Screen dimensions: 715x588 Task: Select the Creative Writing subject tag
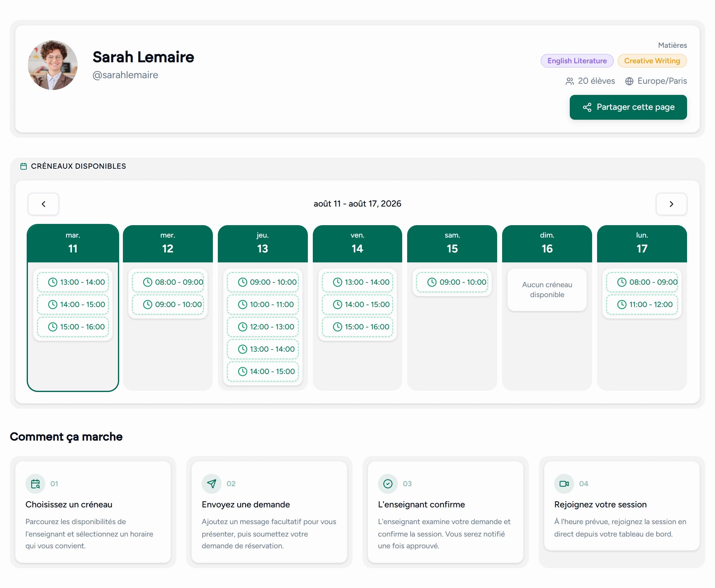tap(652, 60)
